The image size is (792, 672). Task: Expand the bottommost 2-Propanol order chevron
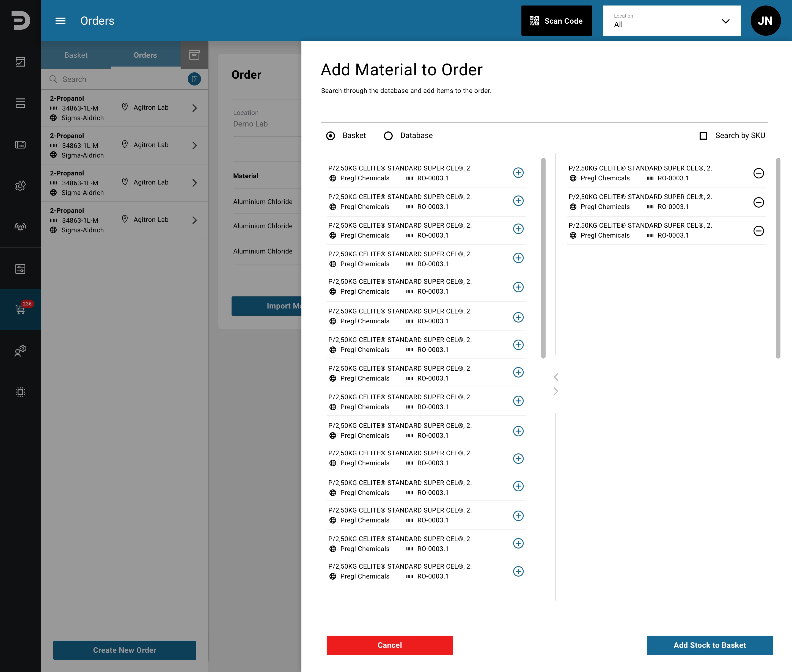195,220
